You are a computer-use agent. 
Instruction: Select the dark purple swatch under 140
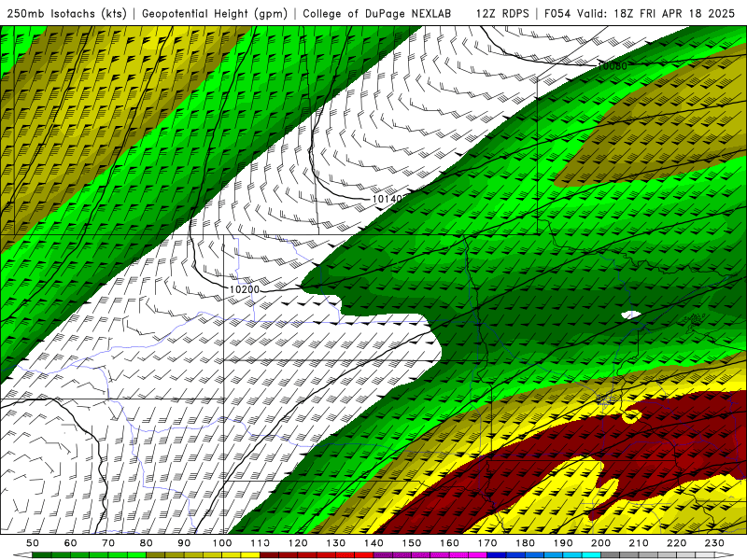(x=383, y=555)
